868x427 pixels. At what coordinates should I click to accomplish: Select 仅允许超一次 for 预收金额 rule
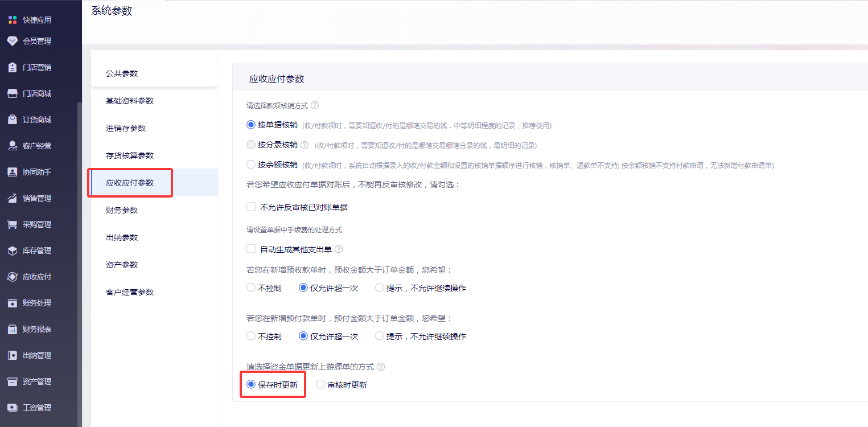pyautogui.click(x=303, y=288)
